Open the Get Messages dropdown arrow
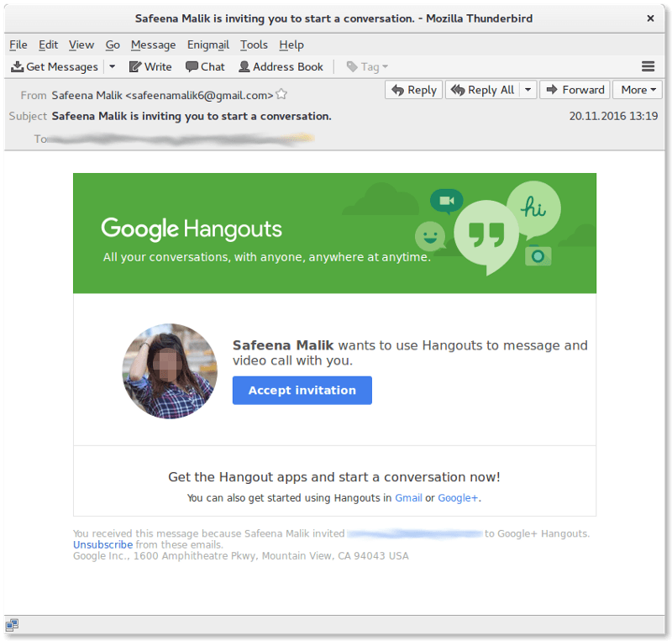This screenshot has width=672, height=641. pos(112,67)
